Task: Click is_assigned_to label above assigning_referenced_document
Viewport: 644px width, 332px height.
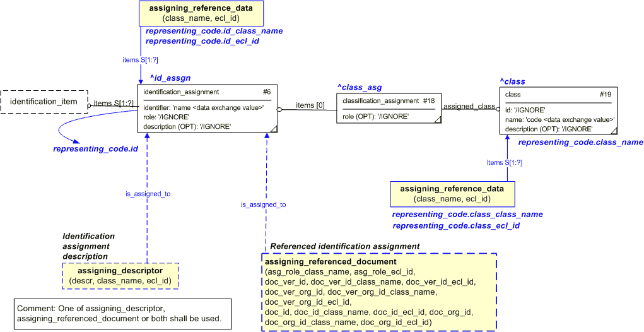Action: tap(263, 205)
